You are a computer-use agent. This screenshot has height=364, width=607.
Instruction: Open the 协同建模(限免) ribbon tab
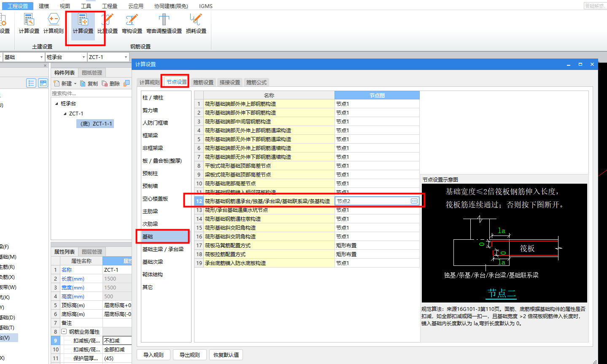[x=171, y=6]
